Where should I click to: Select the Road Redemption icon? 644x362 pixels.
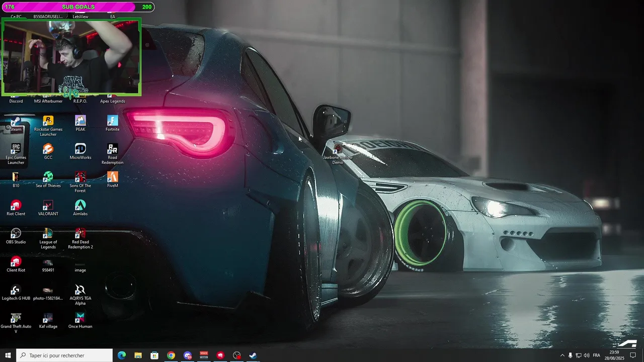113,154
